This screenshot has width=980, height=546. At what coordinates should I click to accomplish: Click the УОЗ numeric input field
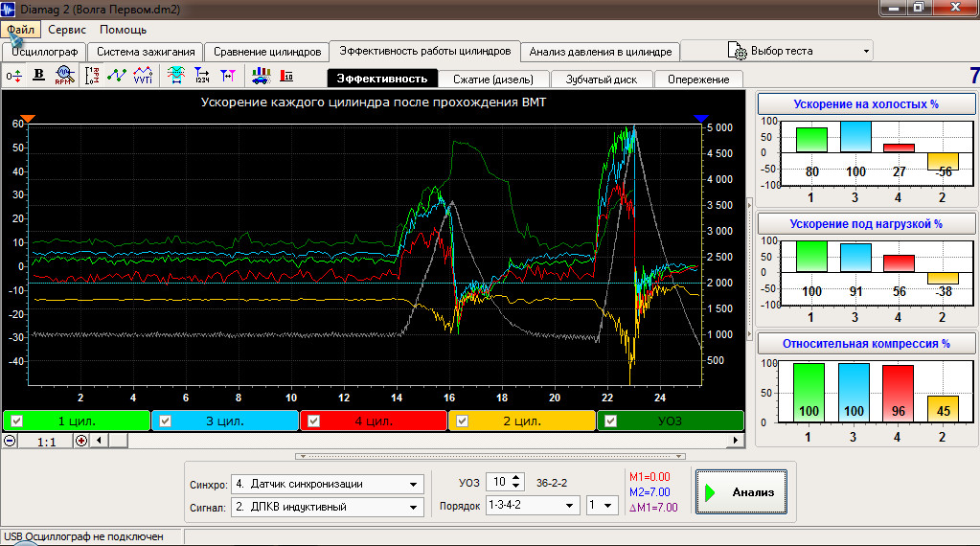[499, 482]
